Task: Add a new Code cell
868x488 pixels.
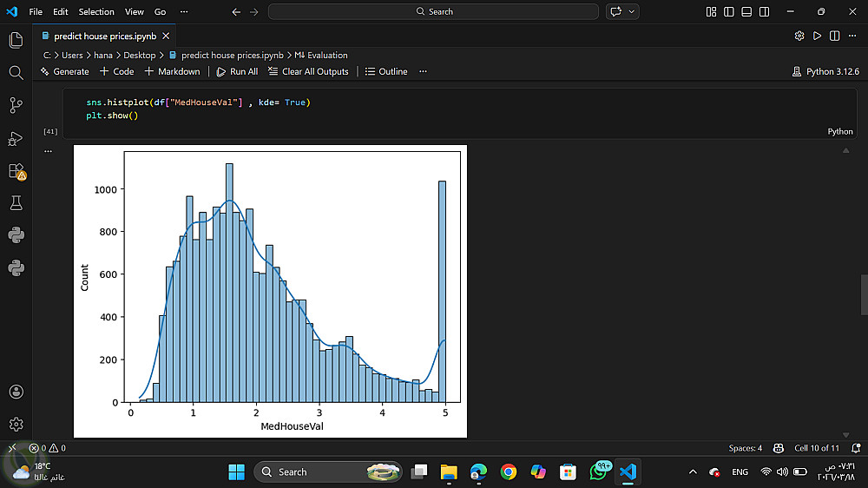Action: pos(117,71)
